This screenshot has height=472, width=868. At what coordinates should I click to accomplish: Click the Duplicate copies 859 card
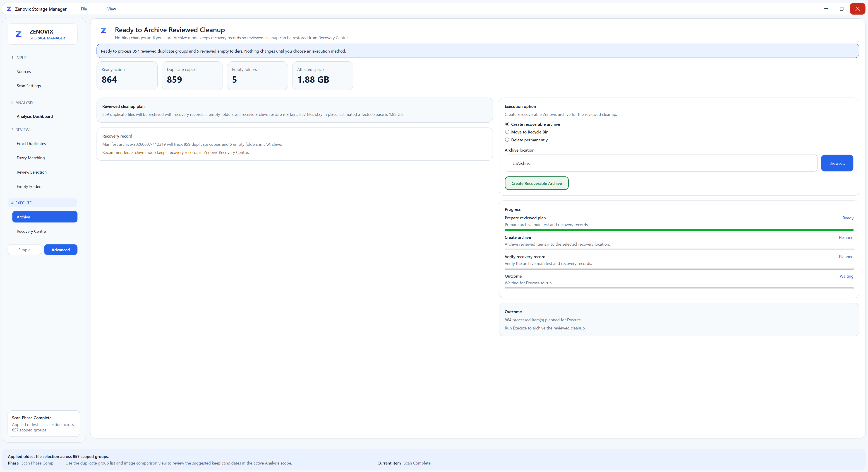(192, 75)
